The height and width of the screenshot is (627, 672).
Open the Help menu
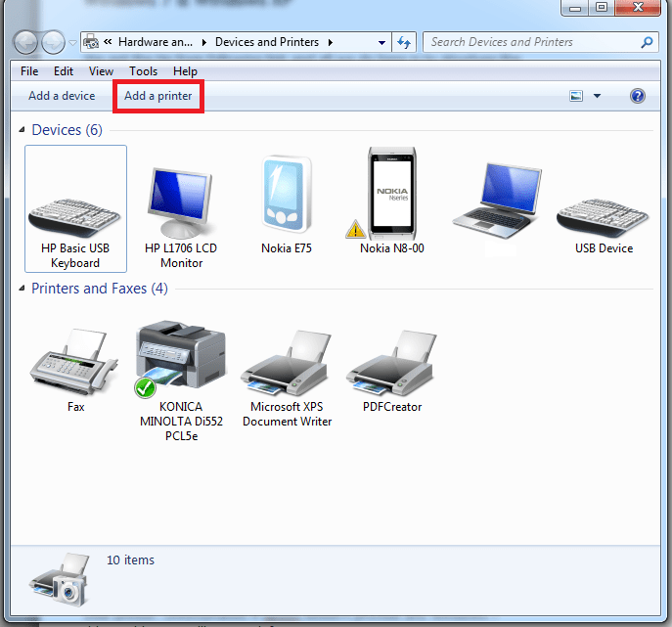click(x=185, y=71)
